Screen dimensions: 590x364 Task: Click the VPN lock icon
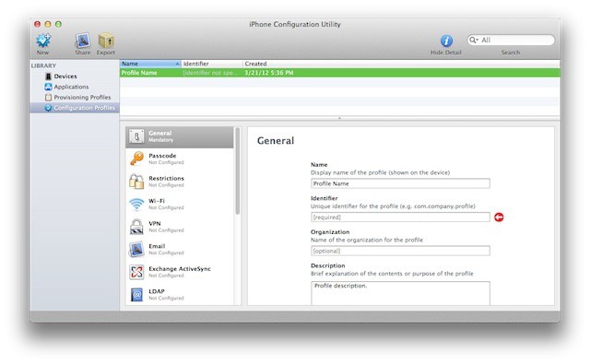[x=136, y=227]
